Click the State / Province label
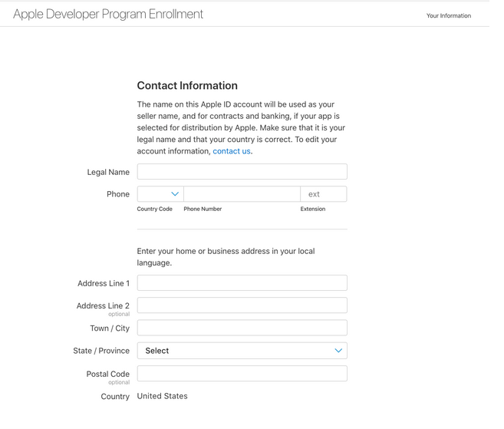The image size is (504, 429). [101, 351]
